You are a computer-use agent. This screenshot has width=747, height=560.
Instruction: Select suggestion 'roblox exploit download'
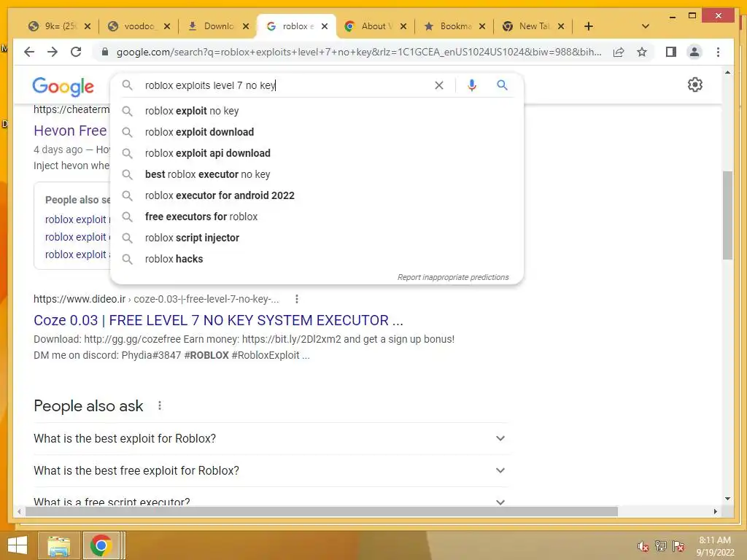tap(317, 132)
